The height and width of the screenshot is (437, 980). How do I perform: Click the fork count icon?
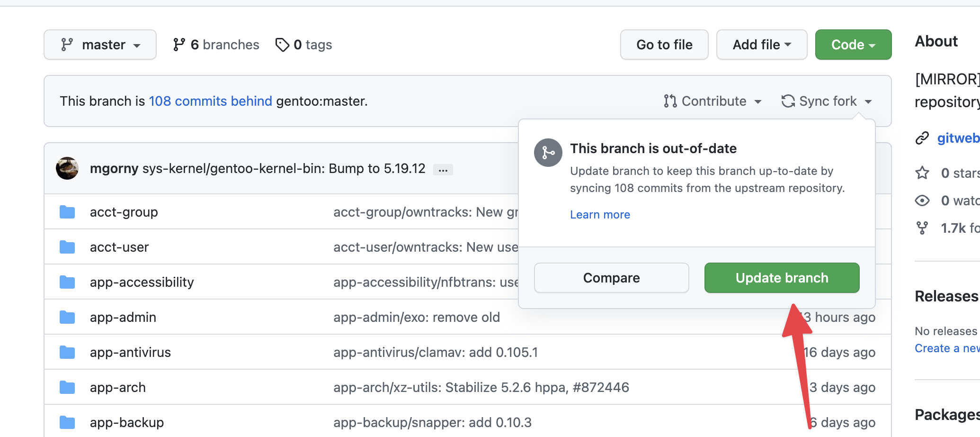922,228
